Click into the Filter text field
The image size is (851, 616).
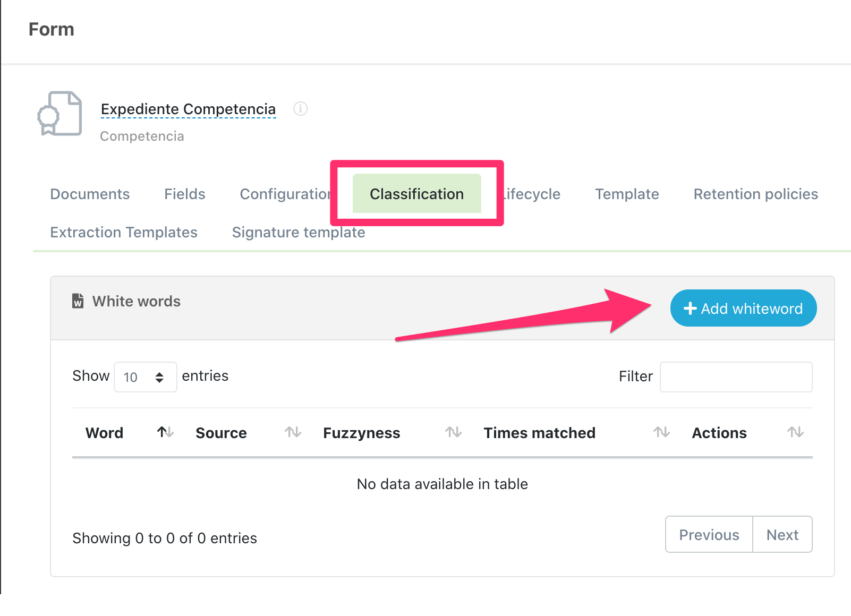(736, 377)
